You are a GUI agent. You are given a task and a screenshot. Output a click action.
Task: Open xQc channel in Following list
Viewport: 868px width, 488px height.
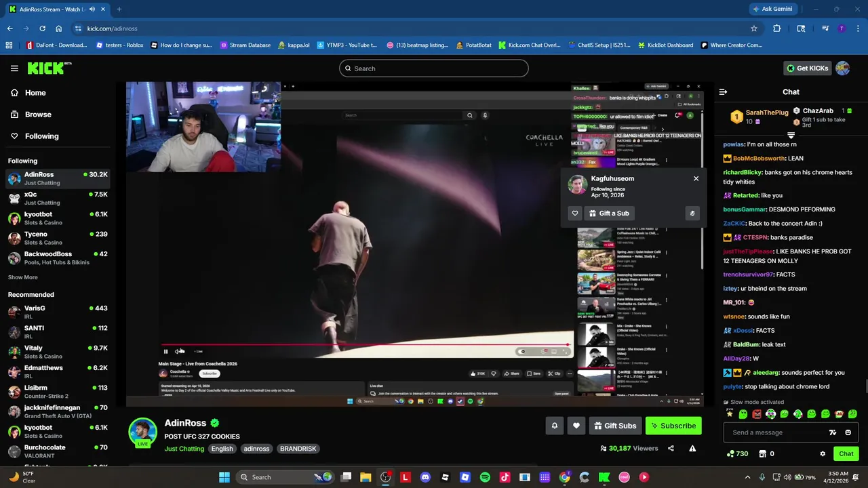pyautogui.click(x=58, y=198)
